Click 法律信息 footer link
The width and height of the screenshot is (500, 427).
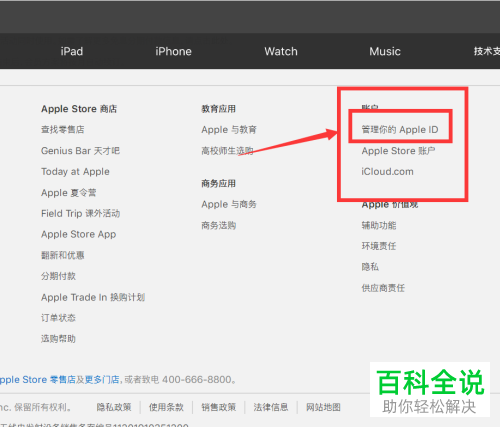click(271, 407)
